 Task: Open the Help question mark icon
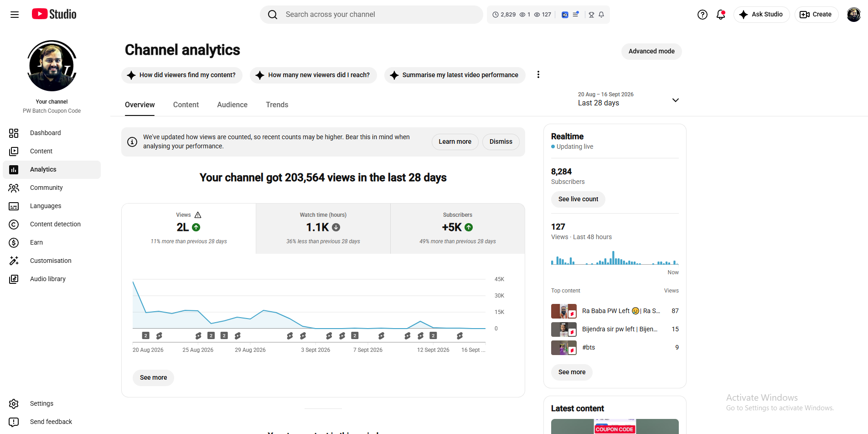coord(703,15)
